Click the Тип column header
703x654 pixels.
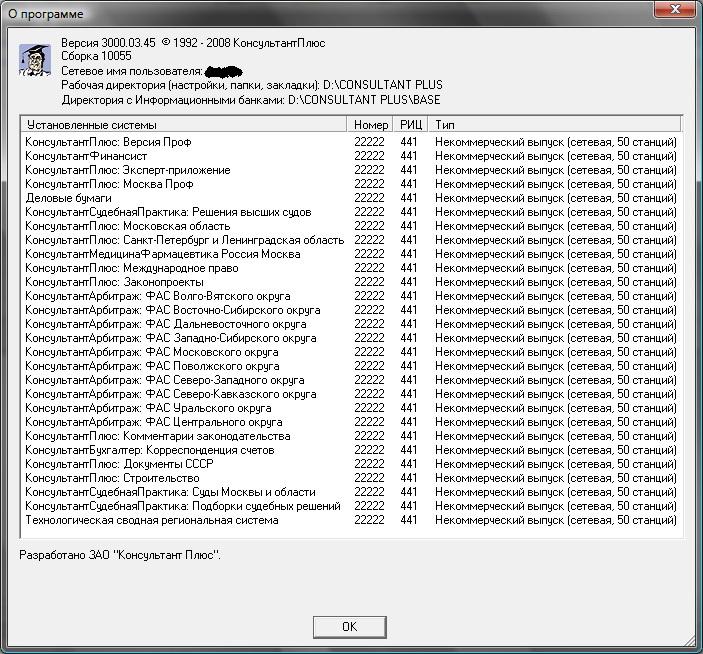click(555, 125)
